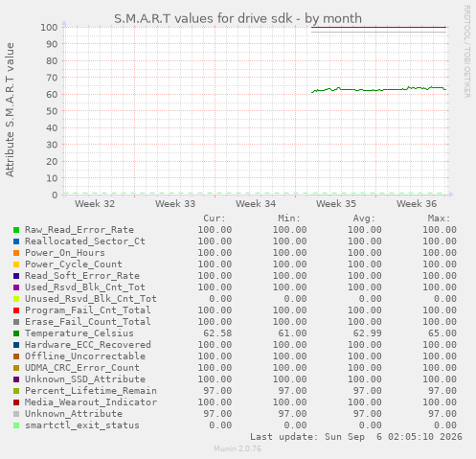Select the Reallocated_Sector_Ct legend label
The image size is (476, 459).
point(85,241)
